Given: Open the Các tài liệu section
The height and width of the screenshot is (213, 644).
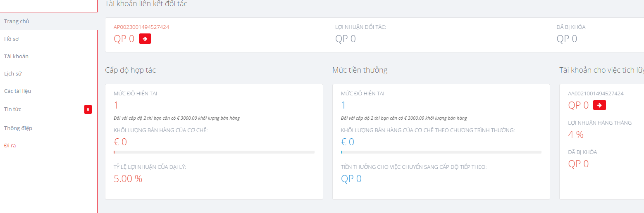Looking at the screenshot, I should click(18, 91).
